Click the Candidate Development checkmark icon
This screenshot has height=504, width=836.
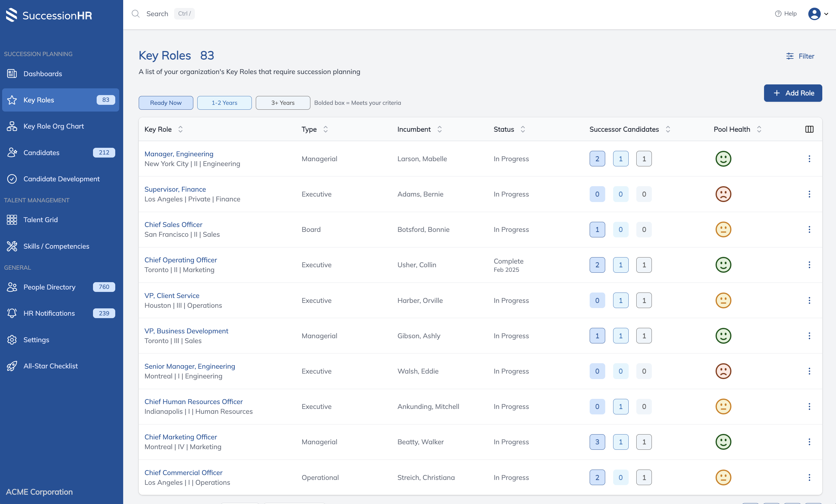12,179
